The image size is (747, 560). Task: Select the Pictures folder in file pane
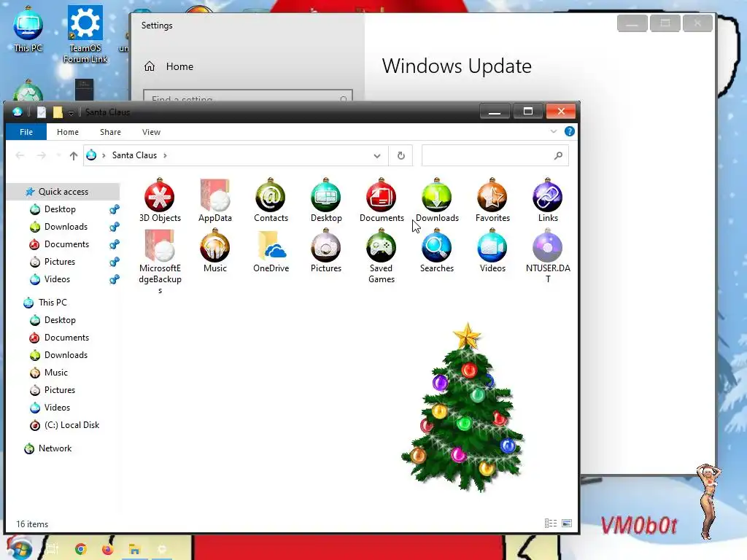[326, 251]
